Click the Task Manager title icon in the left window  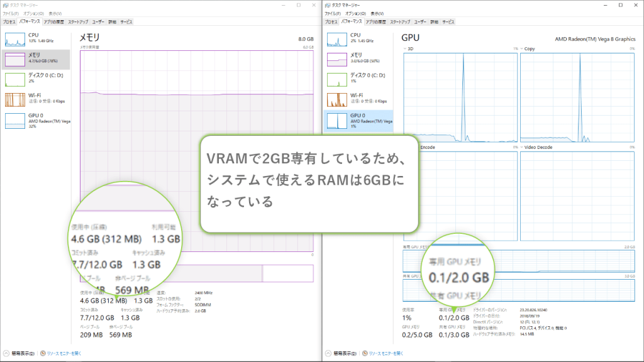click(x=5, y=4)
